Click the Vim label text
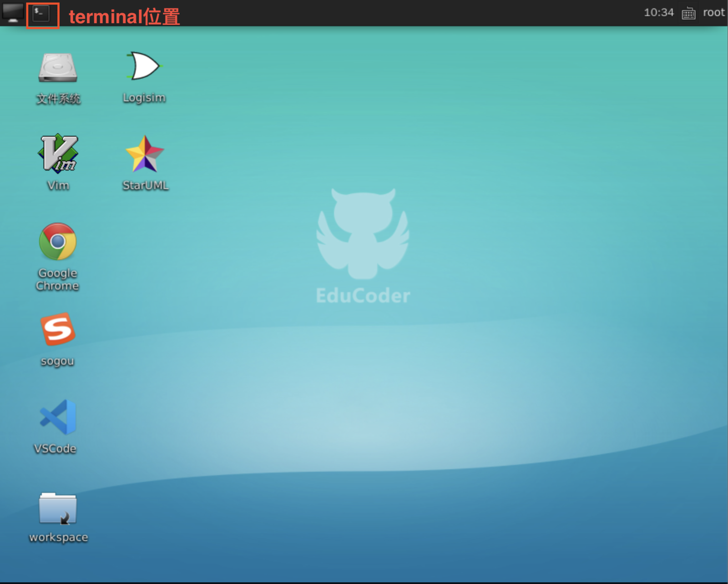728x584 pixels. click(x=58, y=185)
